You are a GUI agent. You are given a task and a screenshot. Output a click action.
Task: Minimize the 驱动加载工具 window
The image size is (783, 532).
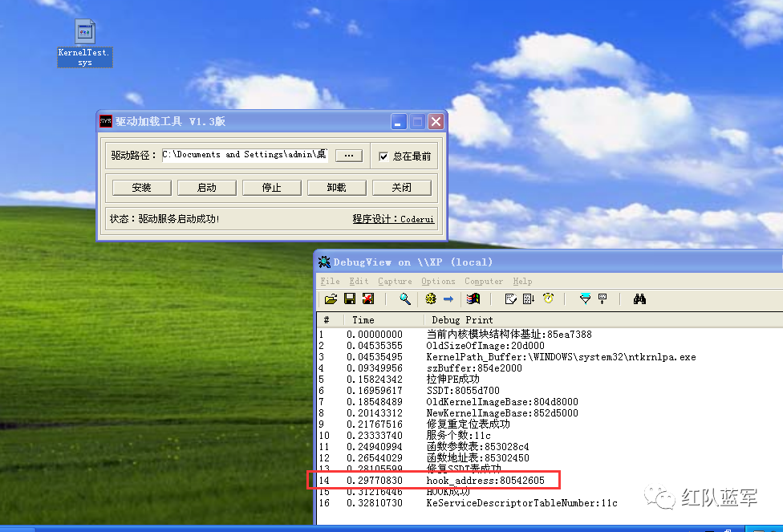pos(399,121)
